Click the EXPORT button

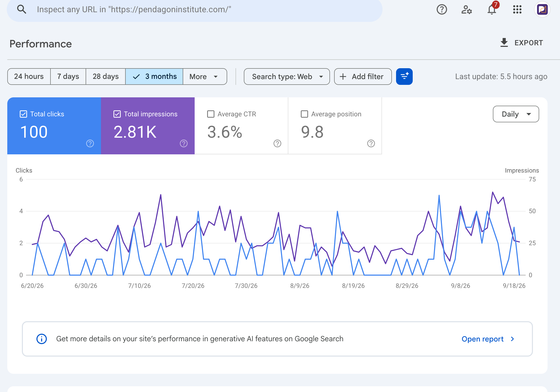pyautogui.click(x=522, y=43)
